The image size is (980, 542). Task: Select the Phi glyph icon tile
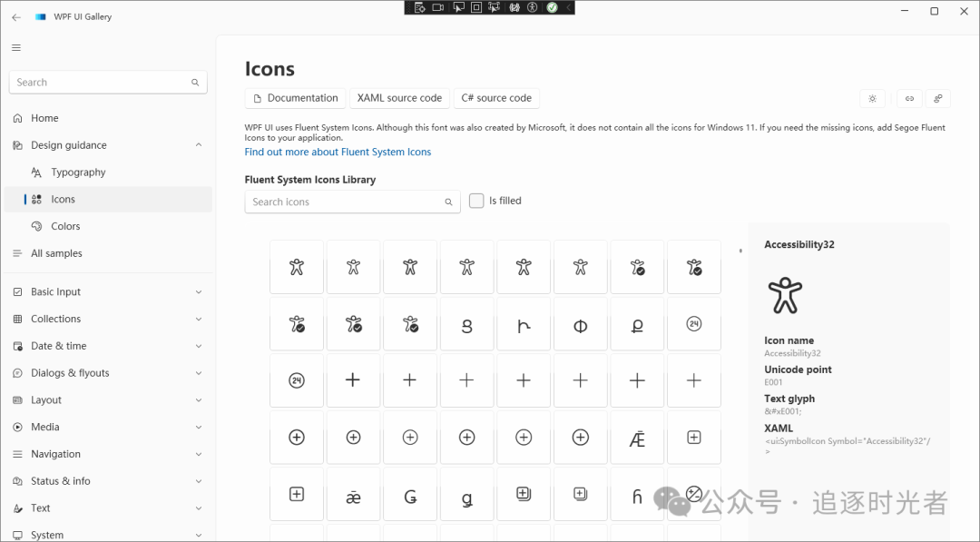(x=580, y=324)
